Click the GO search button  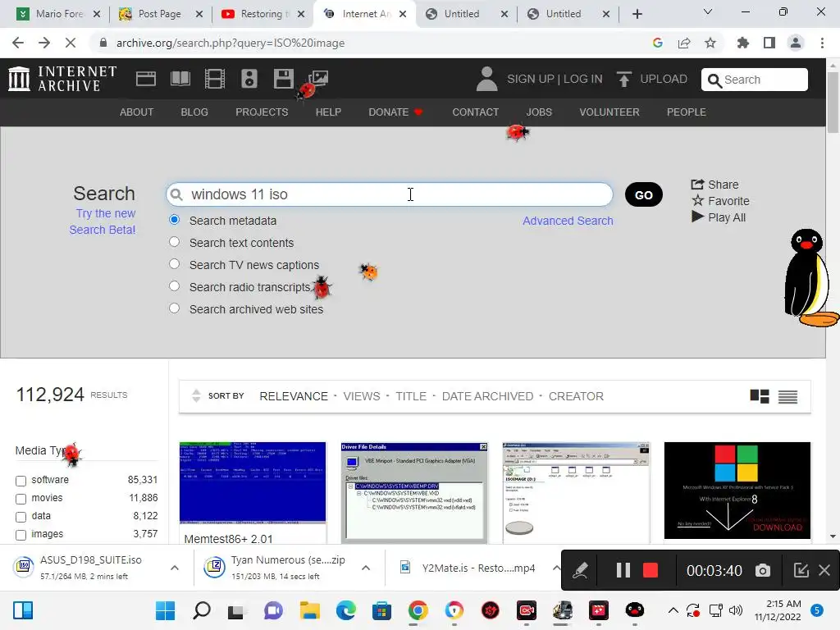643,194
